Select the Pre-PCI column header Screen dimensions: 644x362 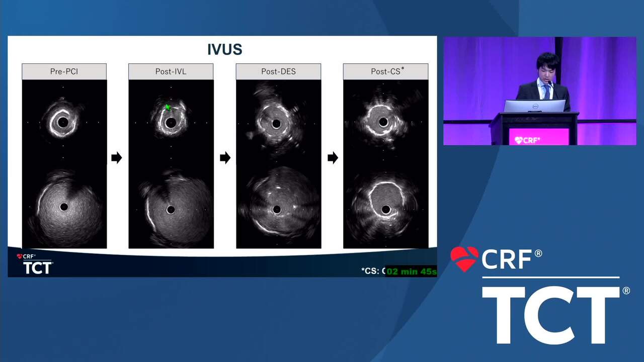click(64, 71)
